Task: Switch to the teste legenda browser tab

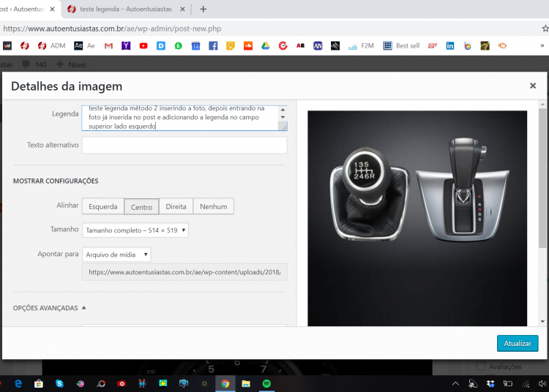Action: point(124,9)
